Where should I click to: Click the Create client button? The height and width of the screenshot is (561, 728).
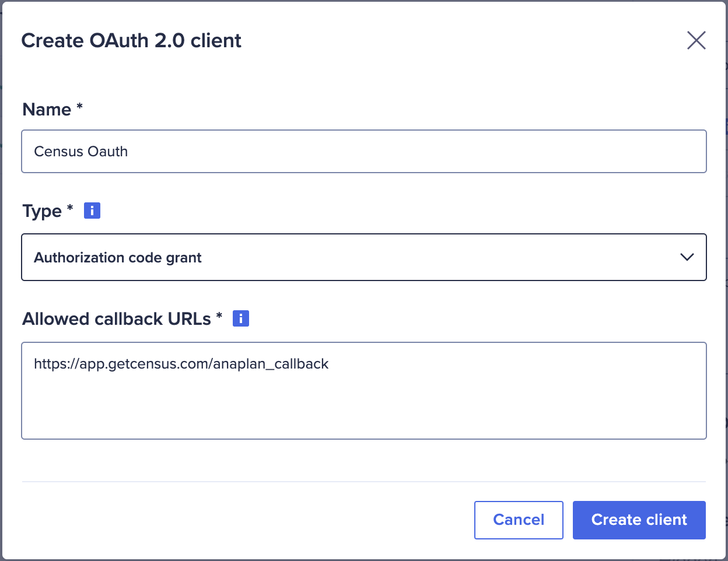point(639,520)
